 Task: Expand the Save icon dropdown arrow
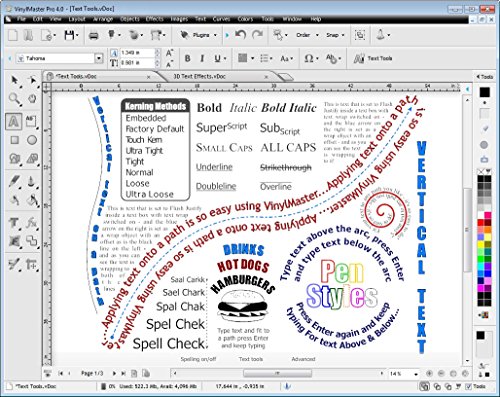click(x=77, y=35)
